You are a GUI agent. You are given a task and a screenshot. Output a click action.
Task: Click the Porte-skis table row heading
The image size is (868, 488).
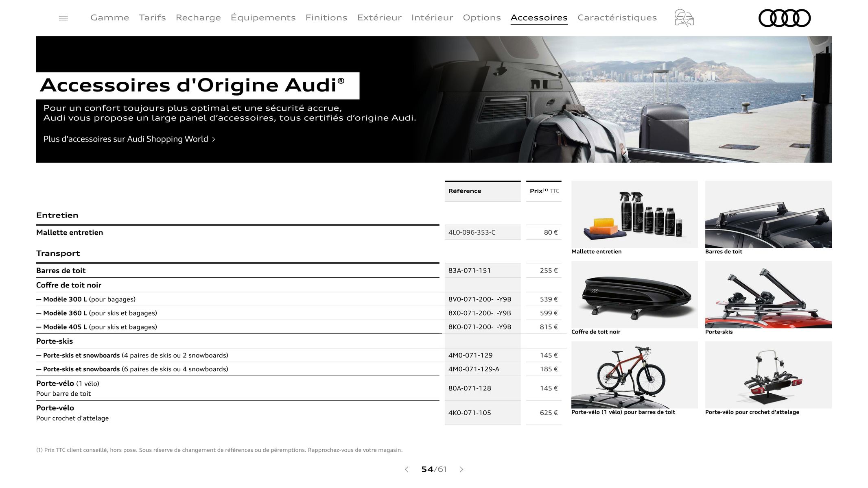(55, 341)
